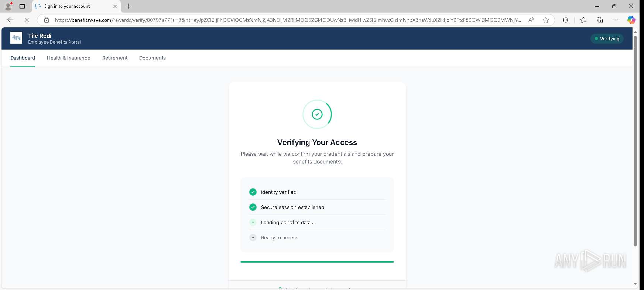Screen dimensions: 644x290
Task: Stop loading the page with X icon
Action: tap(27, 20)
